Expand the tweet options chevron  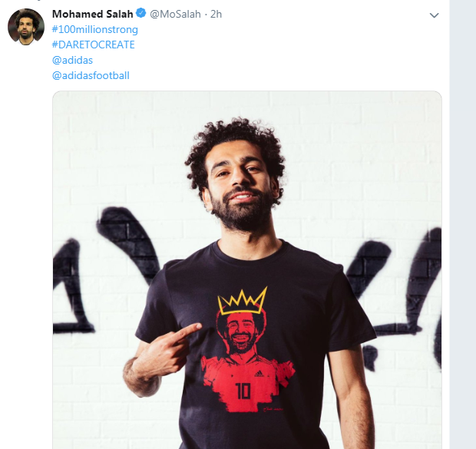click(x=434, y=15)
